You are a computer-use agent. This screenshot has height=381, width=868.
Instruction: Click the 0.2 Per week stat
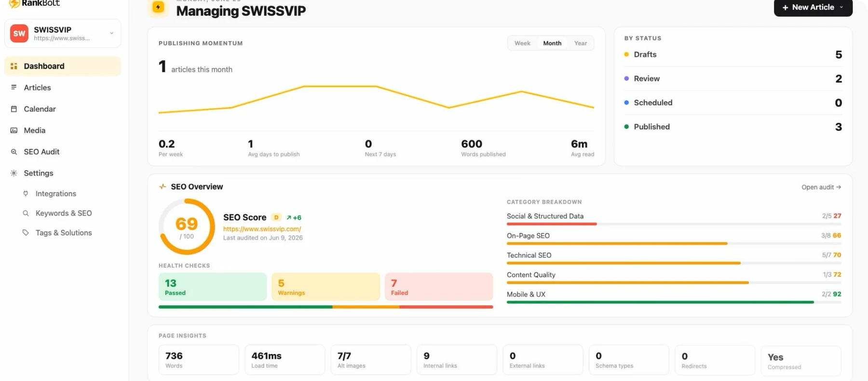[171, 148]
